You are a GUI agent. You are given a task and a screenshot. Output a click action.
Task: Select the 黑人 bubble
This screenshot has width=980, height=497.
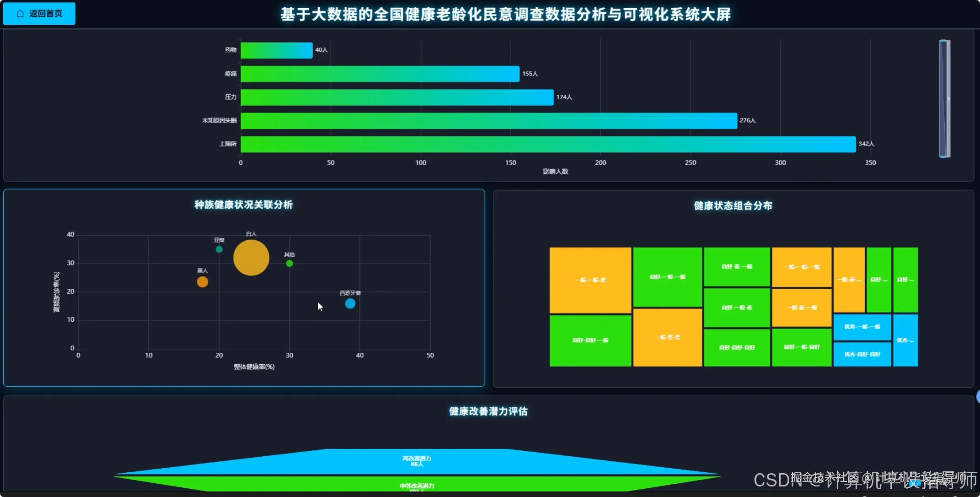click(x=201, y=282)
